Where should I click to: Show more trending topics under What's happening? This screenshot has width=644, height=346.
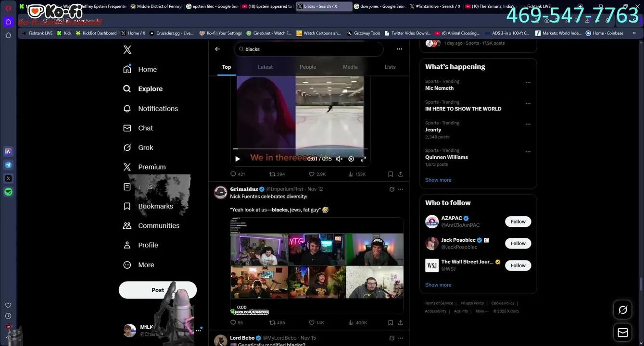[438, 180]
